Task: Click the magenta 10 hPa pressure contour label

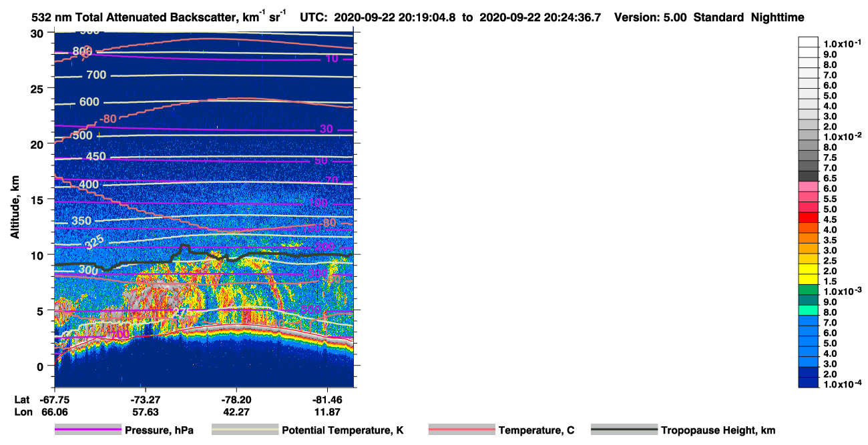Action: [x=332, y=59]
